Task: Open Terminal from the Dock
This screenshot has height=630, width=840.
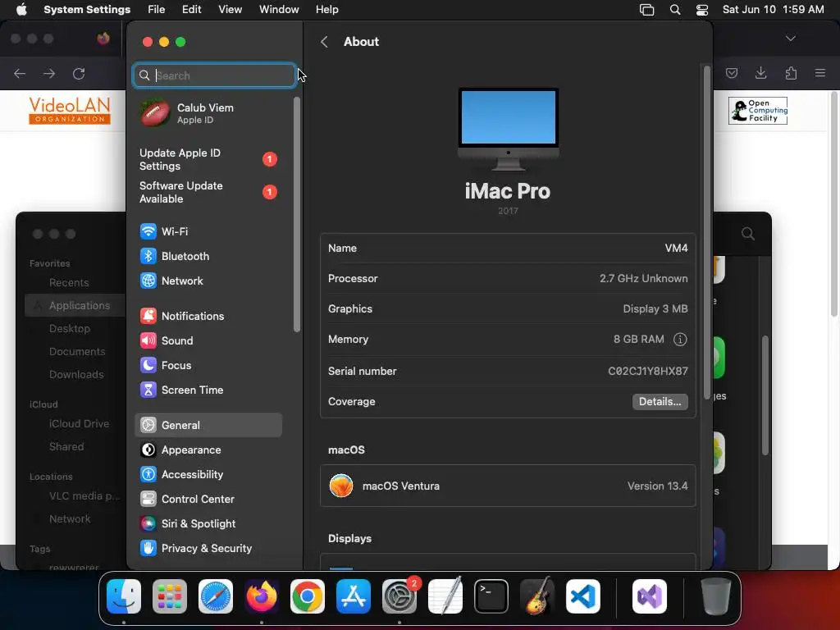Action: click(491, 596)
